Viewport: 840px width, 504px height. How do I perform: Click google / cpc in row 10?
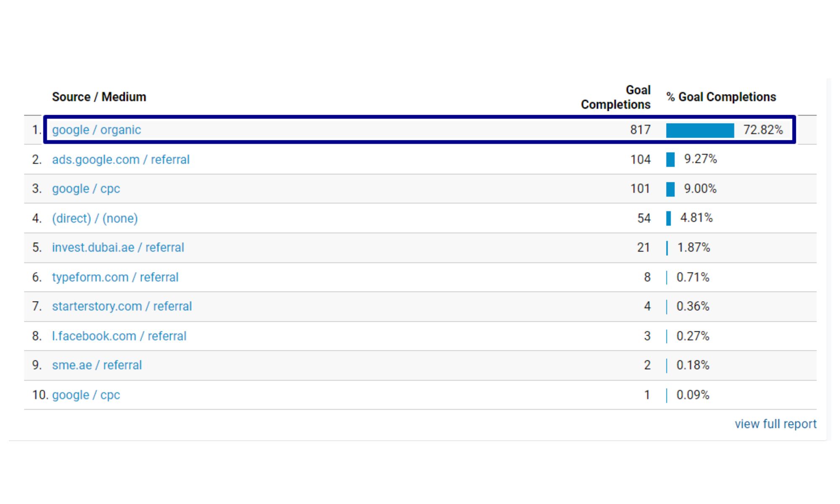click(86, 395)
